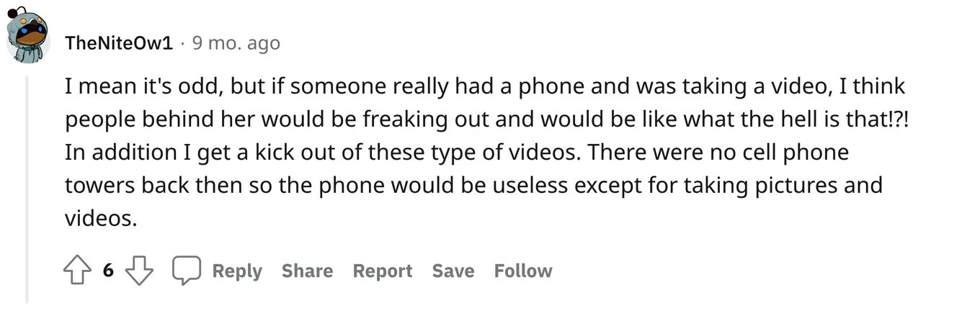Follow this comment thread
The width and height of the screenshot is (980, 313).
point(522,271)
